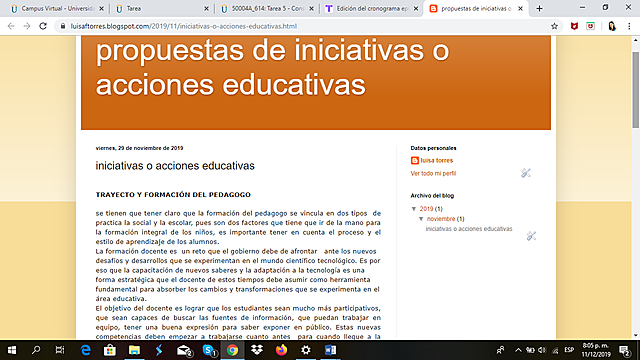Click the vertical scrollbar thumb

tap(636, 90)
